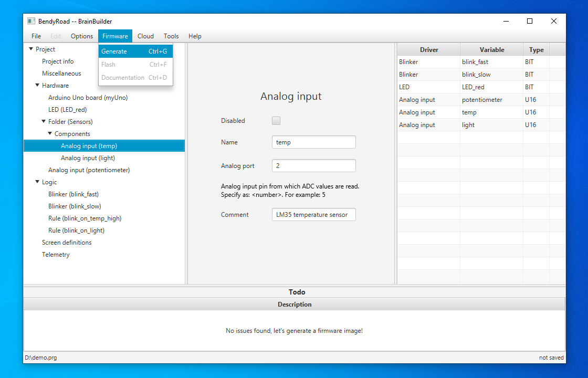The image size is (588, 378).
Task: Minimize the BrainBuilder window
Action: [506, 21]
